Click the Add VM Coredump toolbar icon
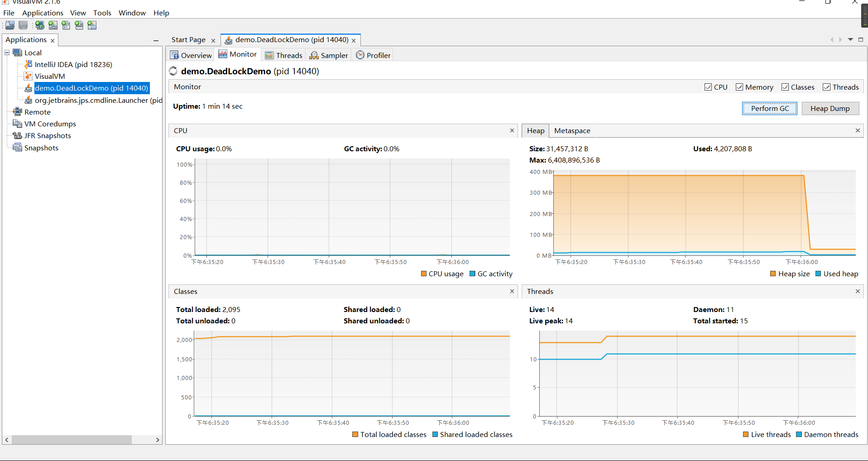Viewport: 868px width, 461px height. pyautogui.click(x=66, y=25)
